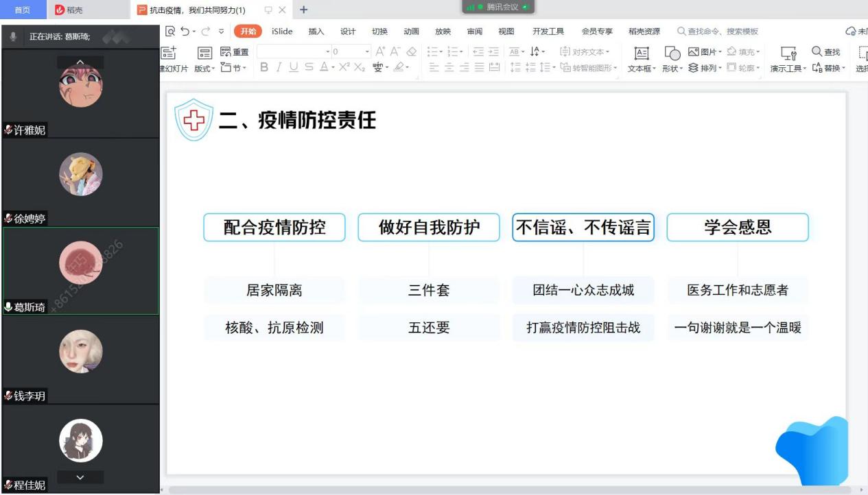Click the 重置 reset button
The width and height of the screenshot is (868, 495).
click(235, 52)
